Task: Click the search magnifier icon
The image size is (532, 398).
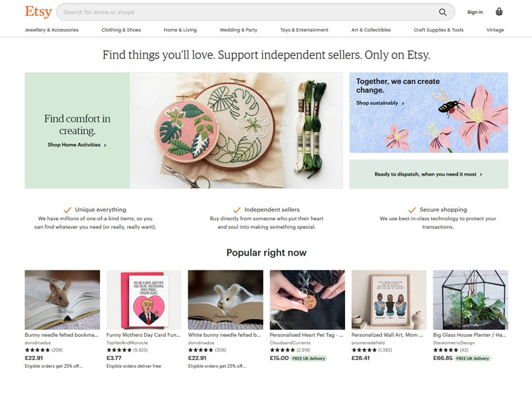Action: click(x=443, y=12)
